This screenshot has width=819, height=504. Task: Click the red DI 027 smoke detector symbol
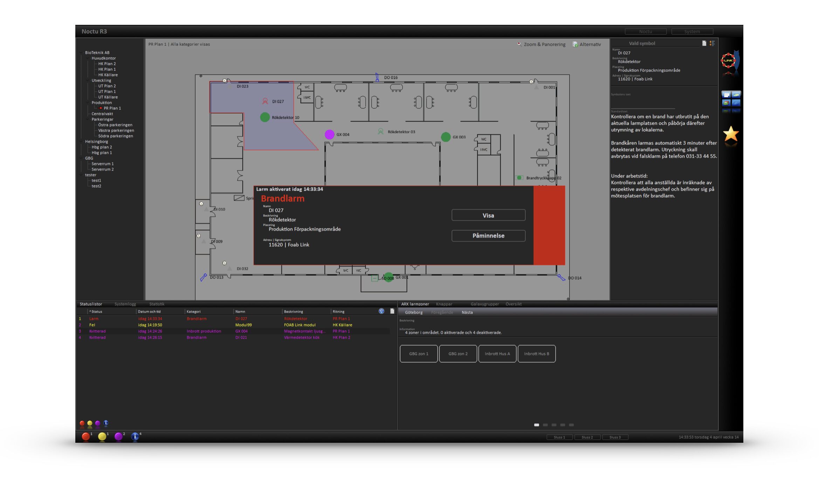[x=265, y=101]
